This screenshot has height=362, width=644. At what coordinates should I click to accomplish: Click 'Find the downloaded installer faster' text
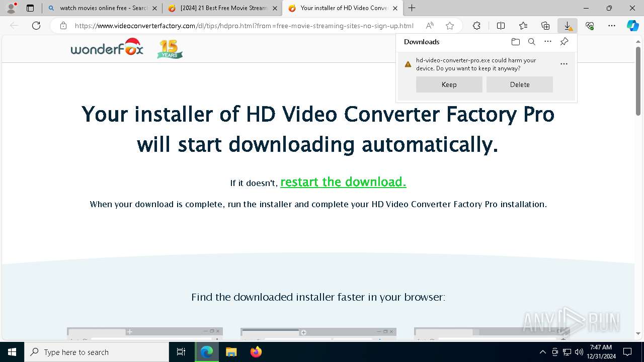tap(318, 297)
